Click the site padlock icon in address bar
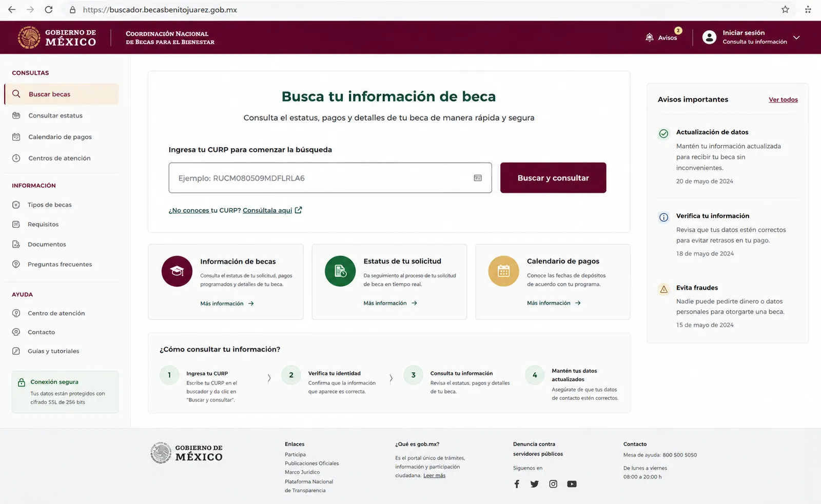 pyautogui.click(x=72, y=10)
